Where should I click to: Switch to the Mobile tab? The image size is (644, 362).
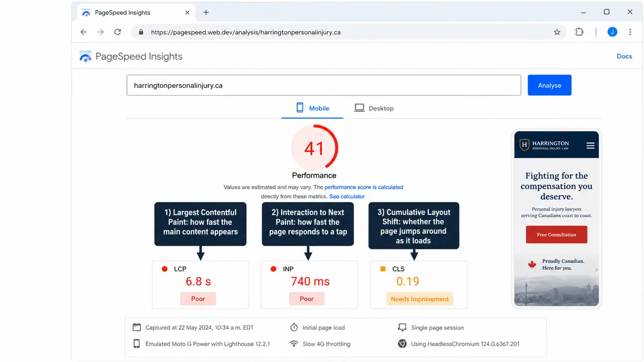(312, 108)
